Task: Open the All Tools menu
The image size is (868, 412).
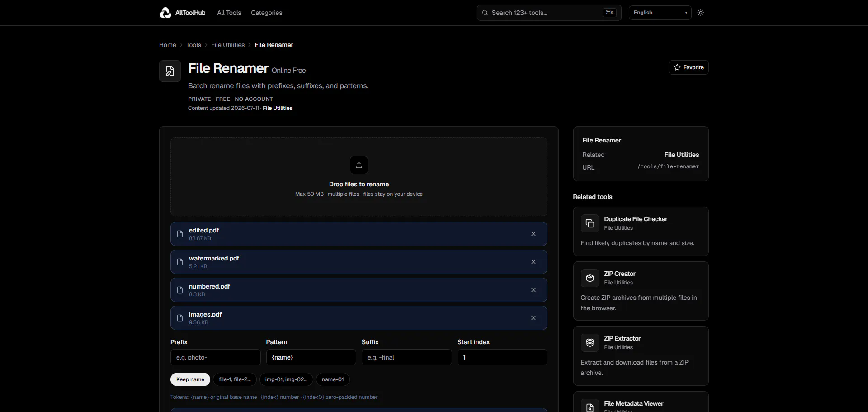Action: 229,13
